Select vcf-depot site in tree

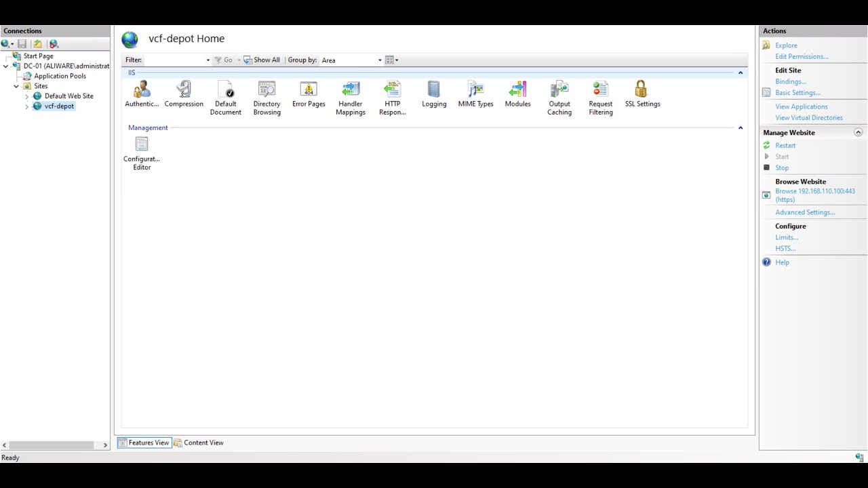tap(59, 106)
